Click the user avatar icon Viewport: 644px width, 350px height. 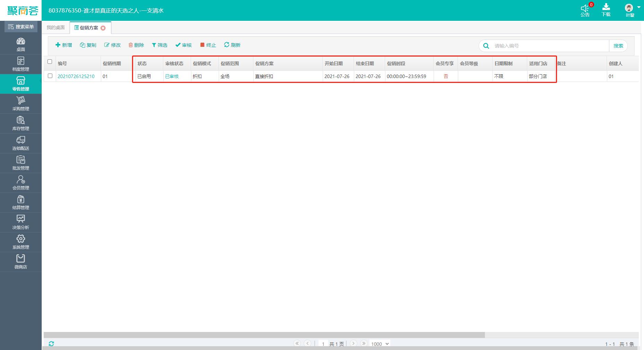[629, 8]
